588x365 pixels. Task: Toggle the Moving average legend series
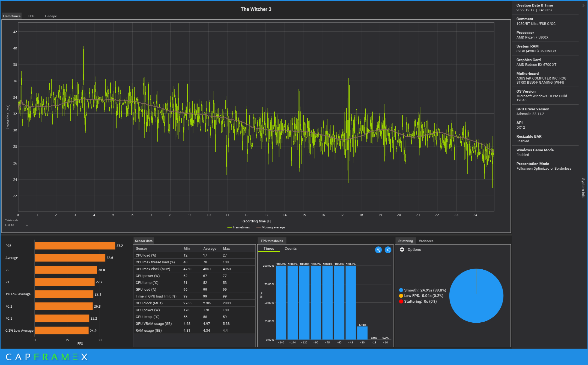pos(270,227)
